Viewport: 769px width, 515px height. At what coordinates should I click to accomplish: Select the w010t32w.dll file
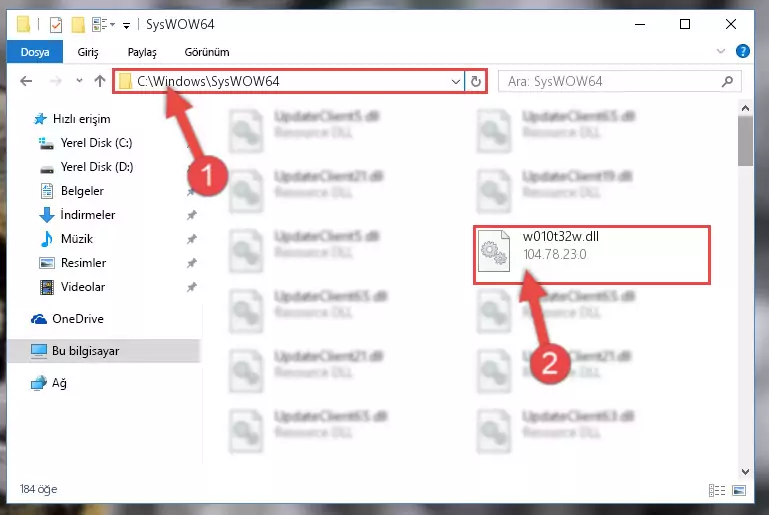point(591,255)
